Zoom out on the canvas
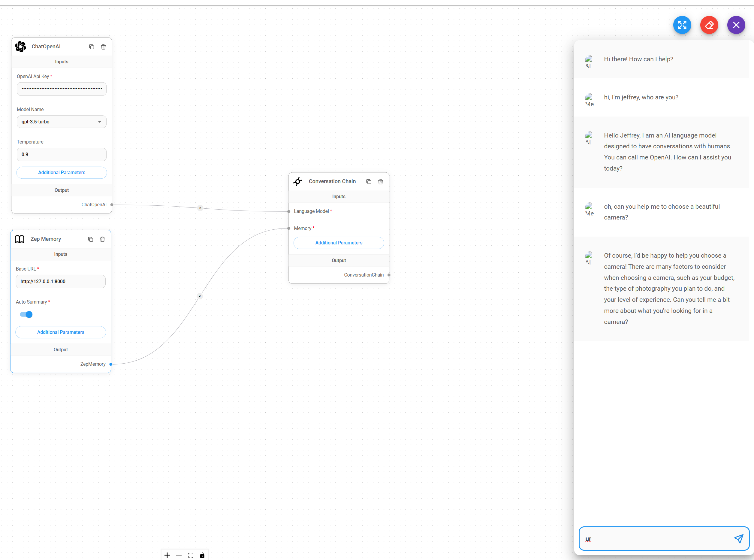Image resolution: width=754 pixels, height=560 pixels. click(x=179, y=555)
